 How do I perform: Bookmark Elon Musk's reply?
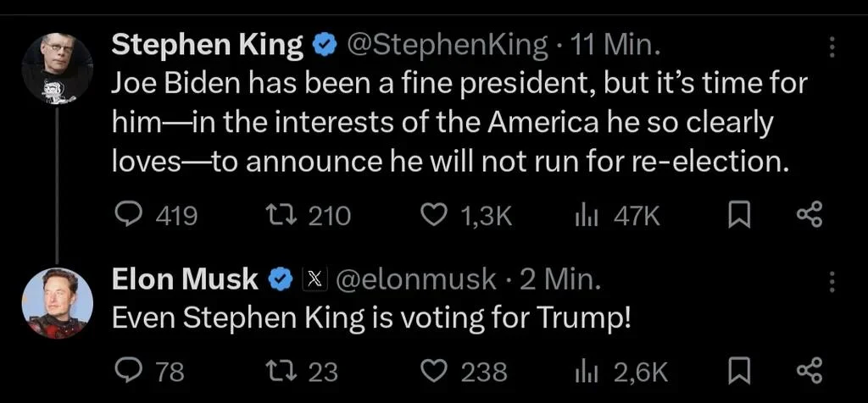pos(739,371)
